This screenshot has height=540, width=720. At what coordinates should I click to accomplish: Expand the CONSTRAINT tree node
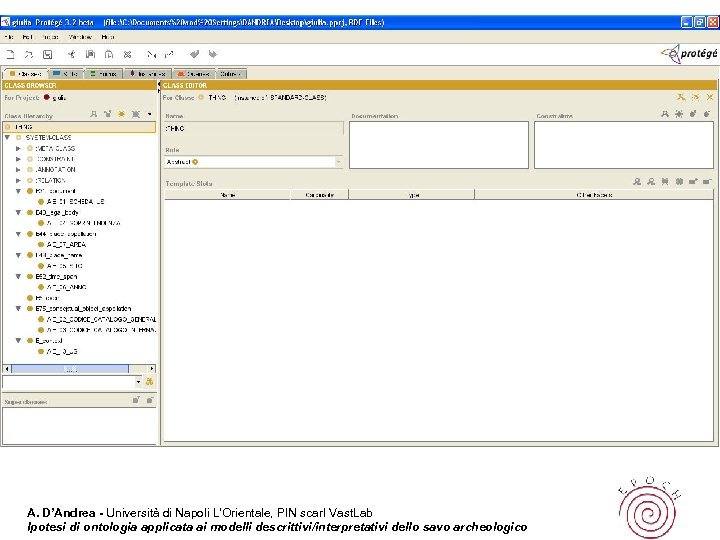click(18, 159)
